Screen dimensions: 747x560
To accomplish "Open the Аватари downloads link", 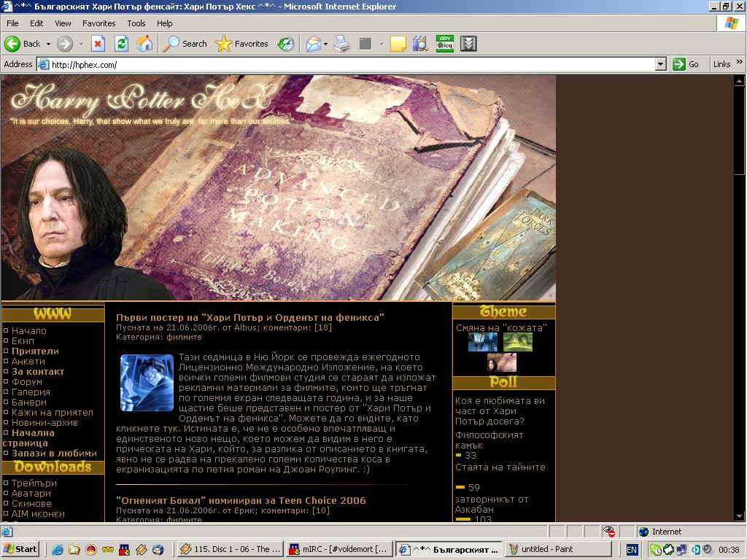I will (31, 494).
